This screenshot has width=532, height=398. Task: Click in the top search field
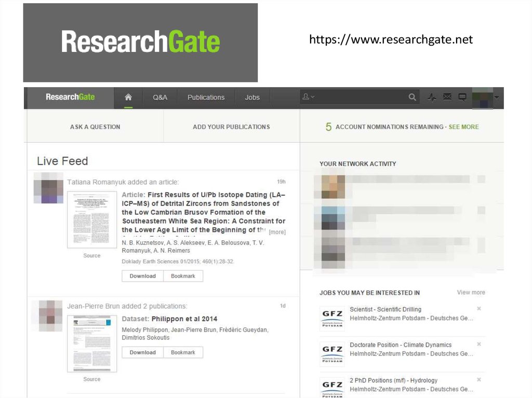click(360, 97)
